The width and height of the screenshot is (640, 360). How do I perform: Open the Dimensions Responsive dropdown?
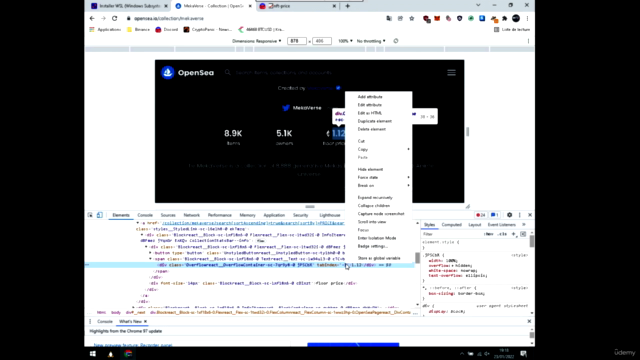click(x=257, y=41)
